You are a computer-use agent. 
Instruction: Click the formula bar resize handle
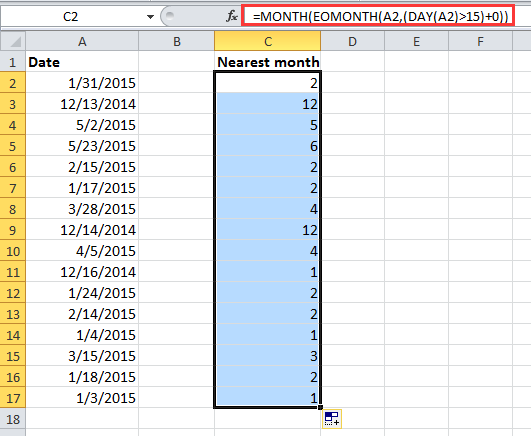click(x=170, y=16)
